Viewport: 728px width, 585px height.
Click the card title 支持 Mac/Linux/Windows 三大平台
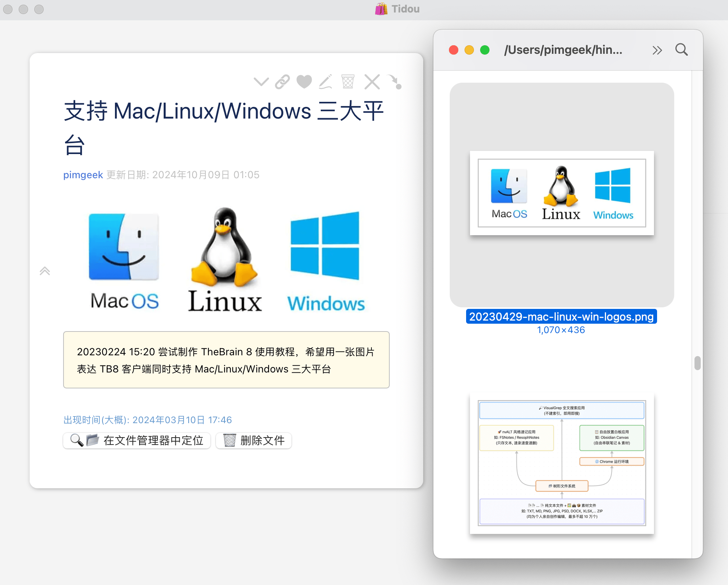tap(224, 128)
